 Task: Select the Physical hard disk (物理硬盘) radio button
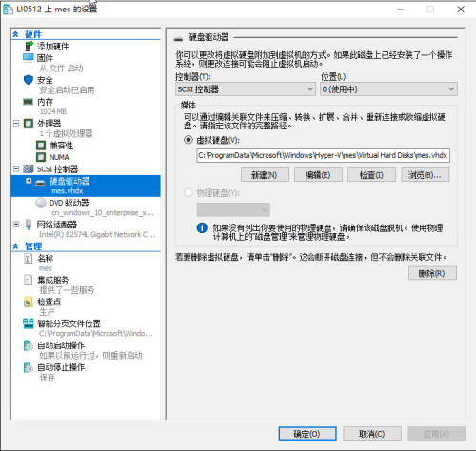pyautogui.click(x=188, y=192)
